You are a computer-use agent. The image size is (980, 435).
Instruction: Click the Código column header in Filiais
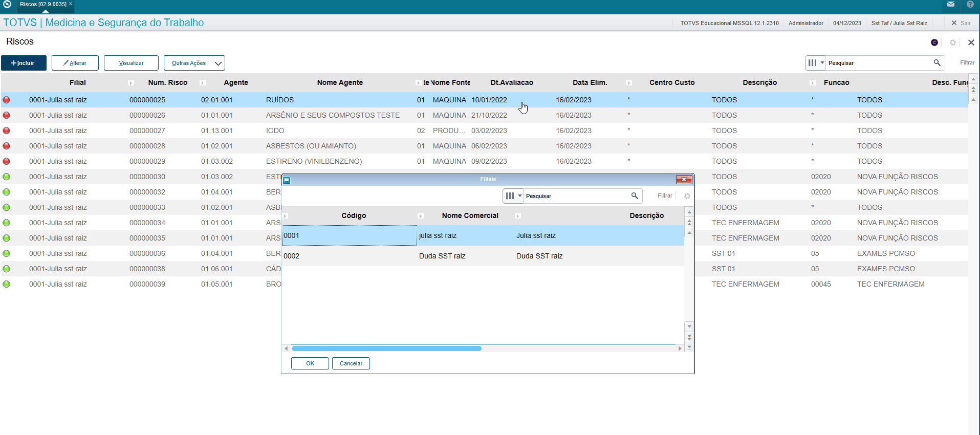tap(354, 215)
